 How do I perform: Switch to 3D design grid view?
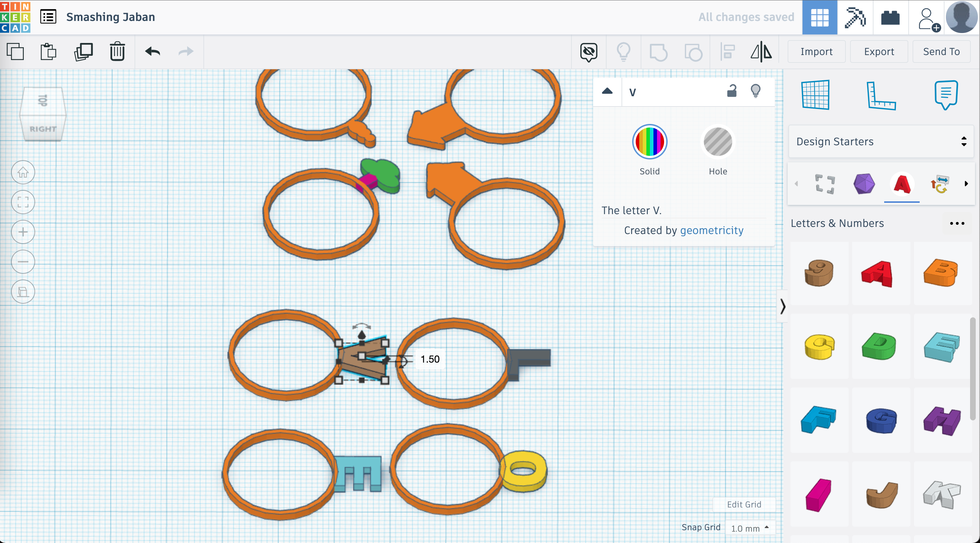820,17
